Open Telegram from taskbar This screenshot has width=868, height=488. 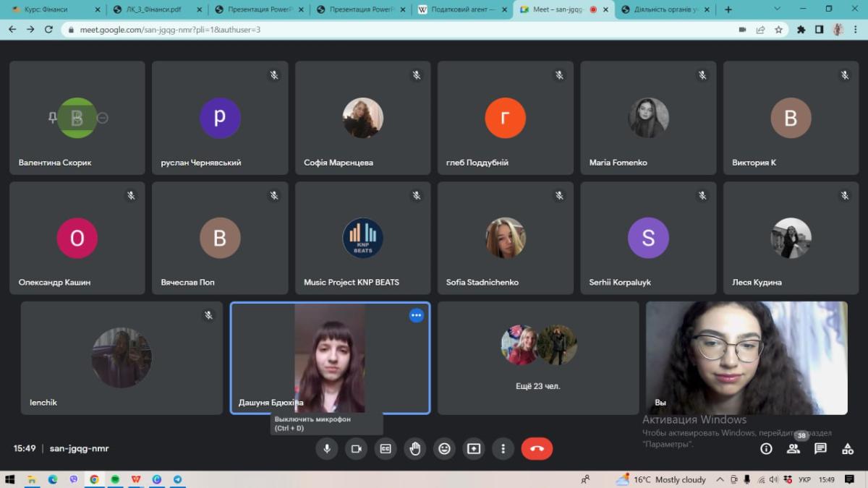point(177,479)
